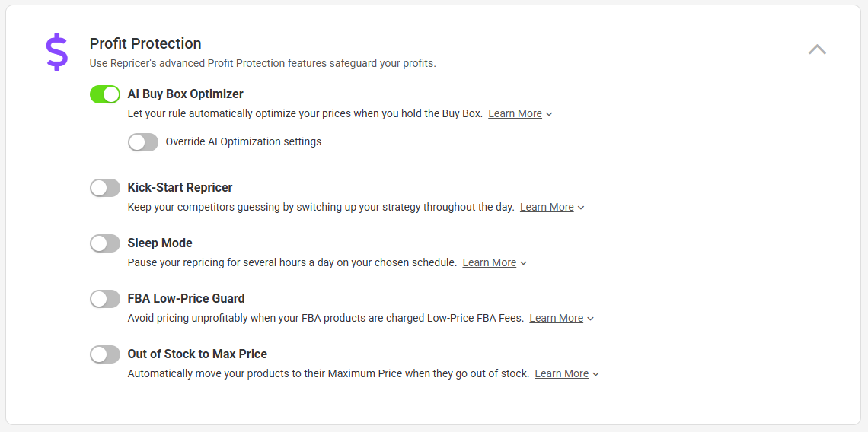The height and width of the screenshot is (432, 868).
Task: Open Learn More for Out of Stock
Action: coord(561,374)
